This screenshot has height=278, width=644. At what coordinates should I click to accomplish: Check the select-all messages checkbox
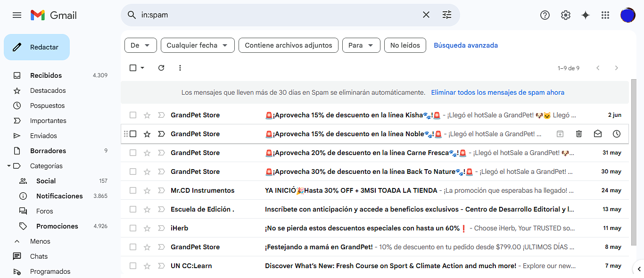(132, 68)
